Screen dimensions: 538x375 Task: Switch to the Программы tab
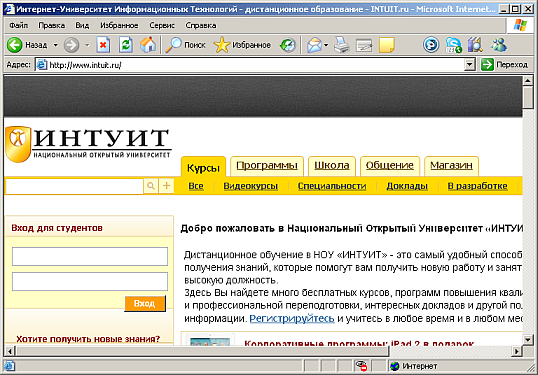click(267, 166)
